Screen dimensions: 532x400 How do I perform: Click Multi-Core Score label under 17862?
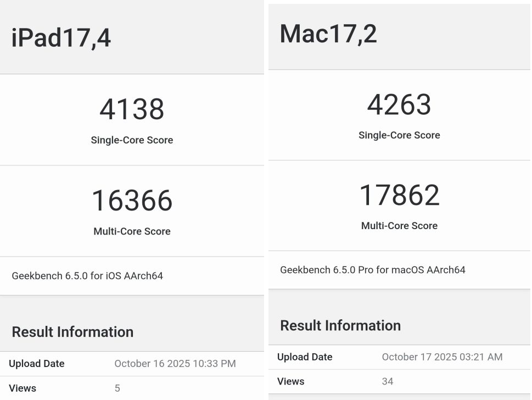[x=399, y=226]
